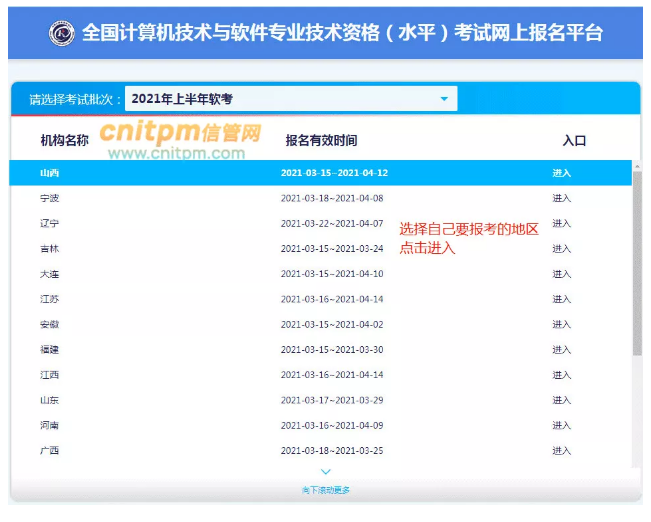Viewport: 651px width, 522px height.
Task: Enter the 宁波 registration portal
Action: click(562, 198)
